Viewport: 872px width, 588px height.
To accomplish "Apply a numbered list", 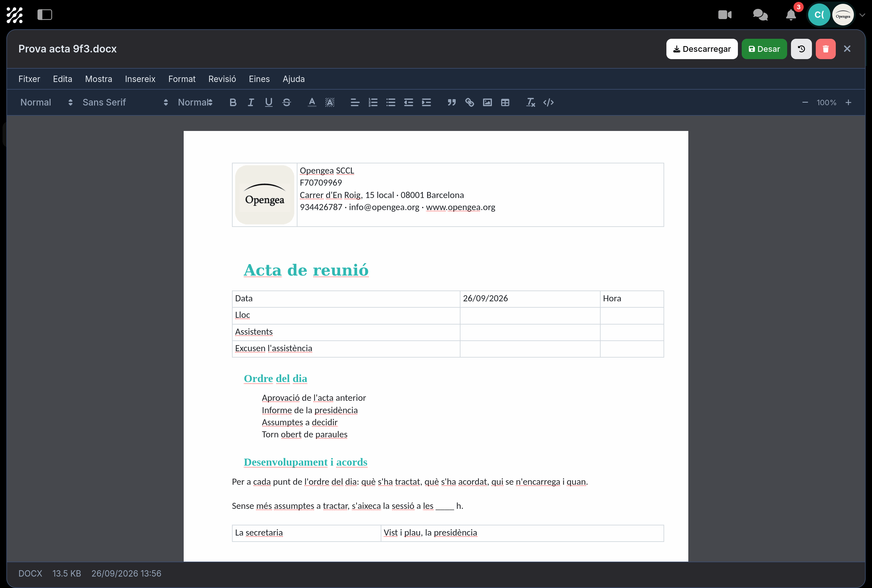I will (373, 102).
